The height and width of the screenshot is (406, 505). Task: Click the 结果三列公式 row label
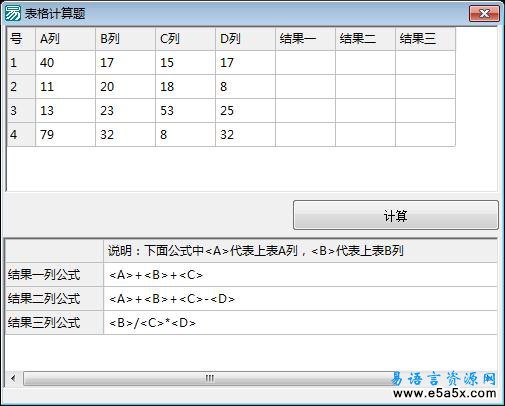point(54,323)
